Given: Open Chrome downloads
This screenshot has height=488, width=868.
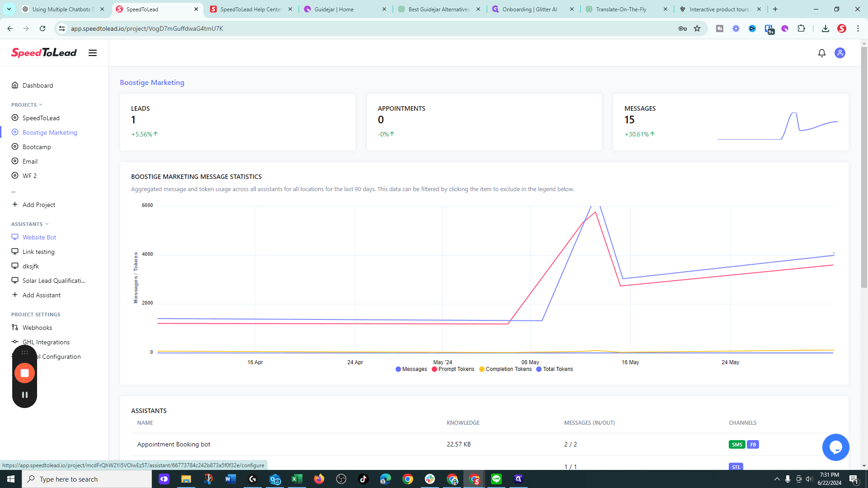Looking at the screenshot, I should 826,28.
